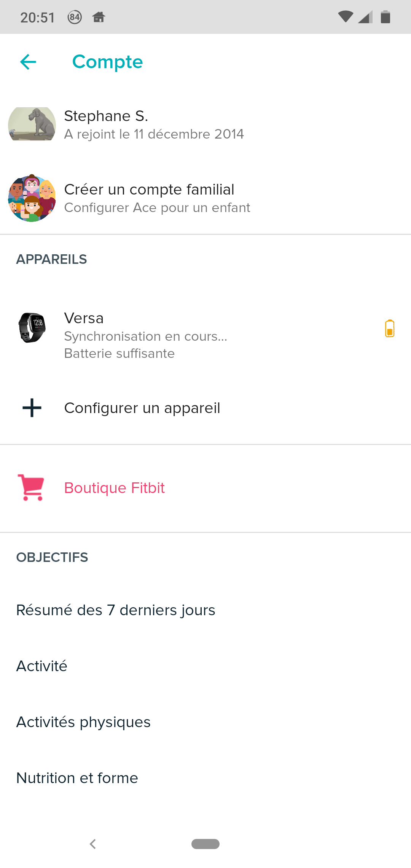Open Boutique Fitbit link

pos(114,488)
